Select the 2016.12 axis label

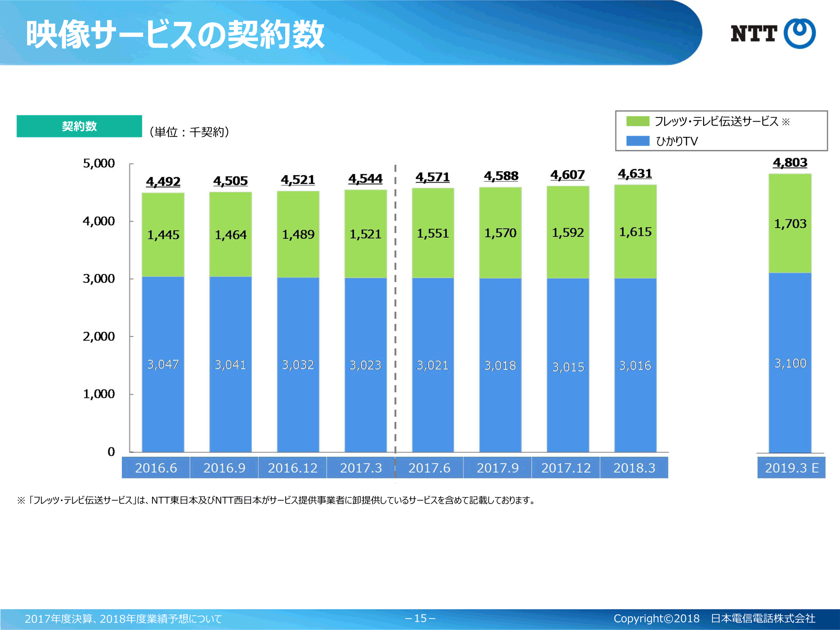pyautogui.click(x=293, y=468)
